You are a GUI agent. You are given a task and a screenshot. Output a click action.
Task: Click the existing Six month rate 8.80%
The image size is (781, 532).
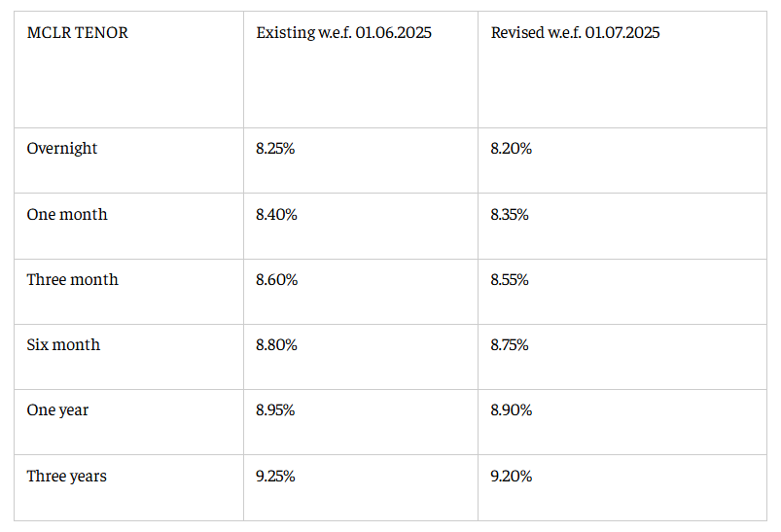(x=276, y=344)
